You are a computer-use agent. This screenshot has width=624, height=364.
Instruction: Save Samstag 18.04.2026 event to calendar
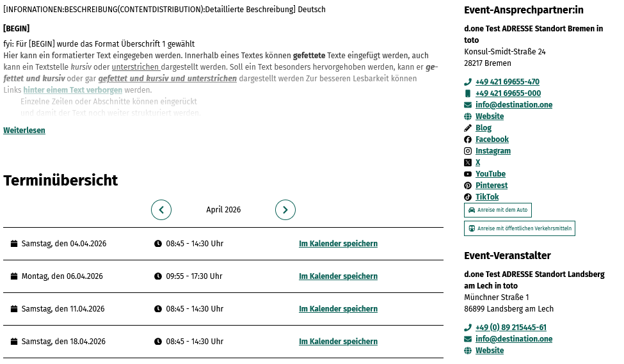point(338,342)
